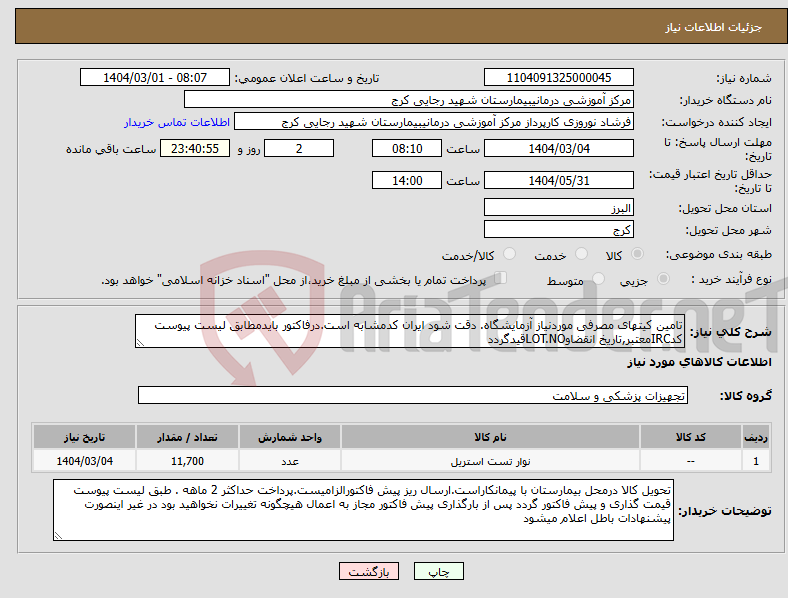
Task: Click the اطلاعات کالاهای مورد نیاز heading
Action: pos(699,362)
